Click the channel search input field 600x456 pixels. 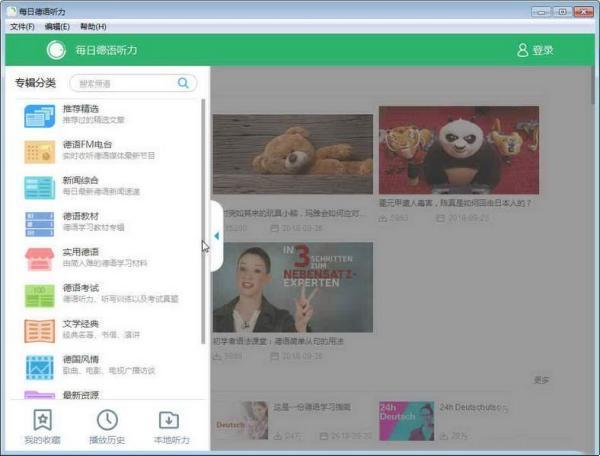click(x=123, y=84)
